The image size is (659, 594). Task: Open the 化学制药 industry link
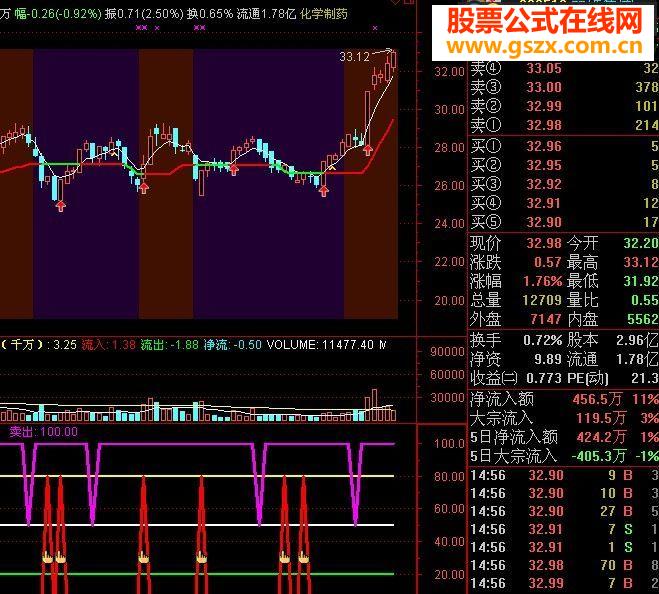[324, 14]
